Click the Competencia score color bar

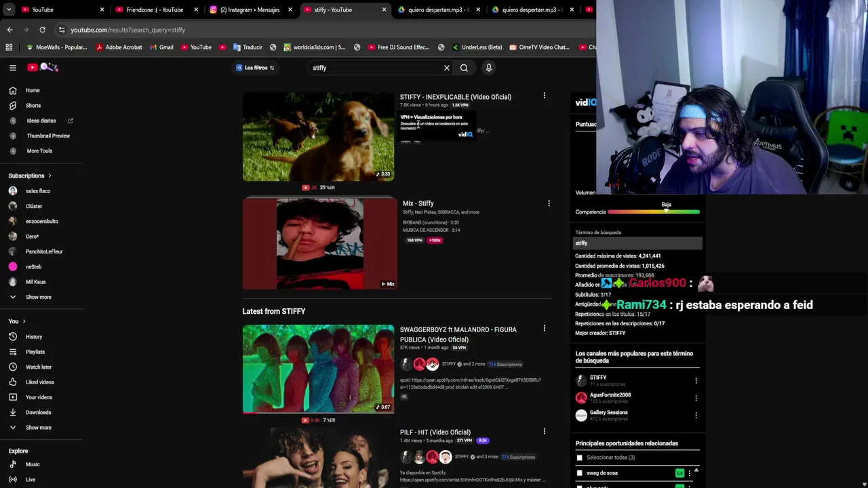654,212
